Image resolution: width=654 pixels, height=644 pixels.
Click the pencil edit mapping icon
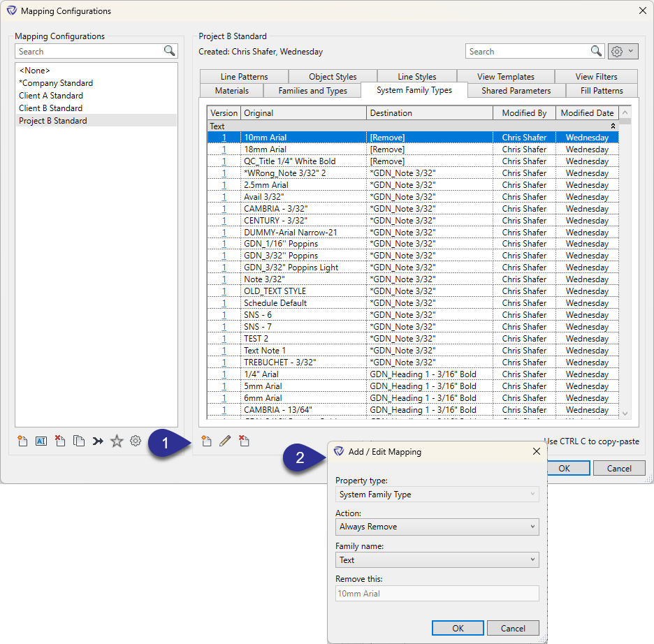pos(225,441)
